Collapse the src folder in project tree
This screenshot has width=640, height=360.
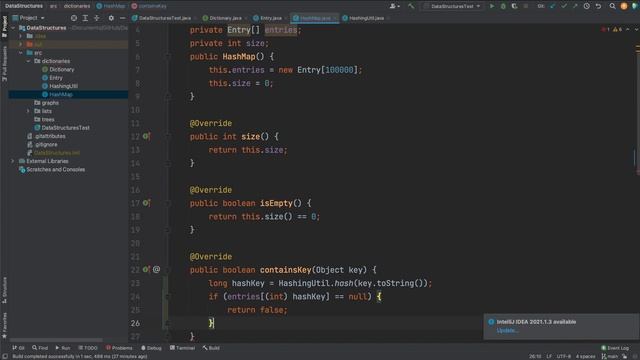point(21,53)
